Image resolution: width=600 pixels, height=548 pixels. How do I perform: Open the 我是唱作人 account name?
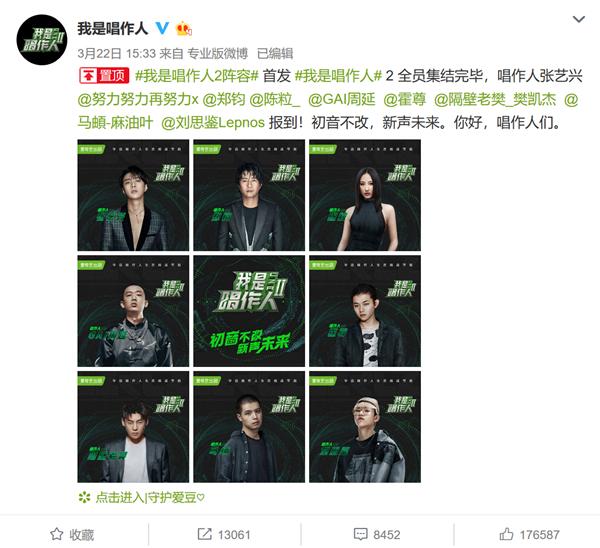tap(112, 28)
